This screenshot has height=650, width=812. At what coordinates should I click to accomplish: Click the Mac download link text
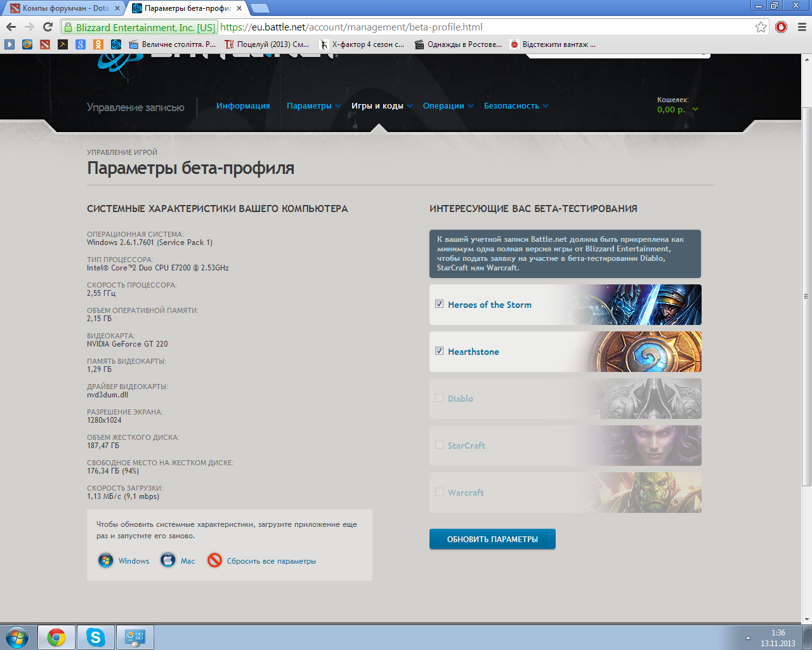click(188, 561)
